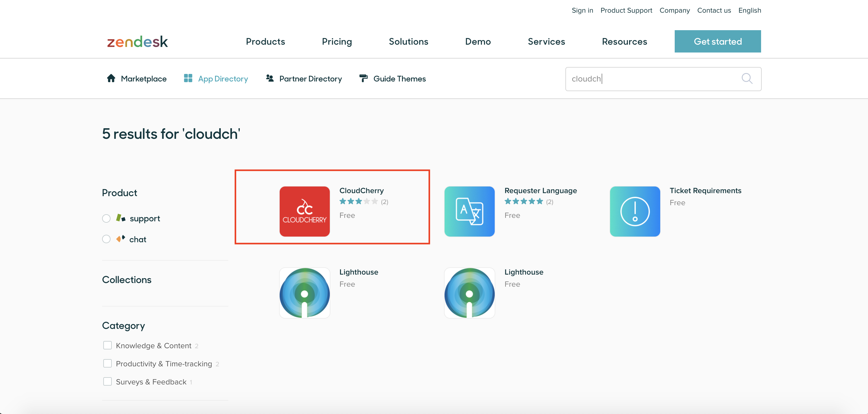Open the CloudCherry app title
The width and height of the screenshot is (868, 414).
pos(361,190)
